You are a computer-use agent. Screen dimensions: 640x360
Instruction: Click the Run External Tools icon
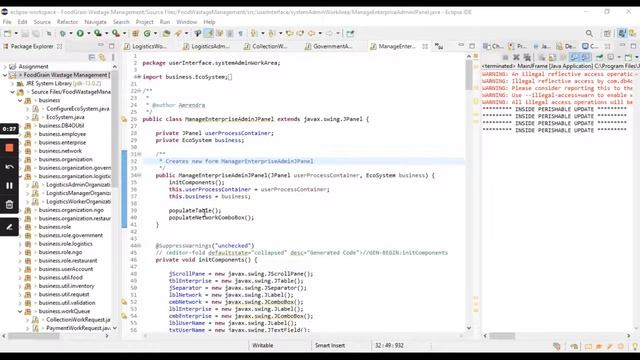click(x=116, y=33)
